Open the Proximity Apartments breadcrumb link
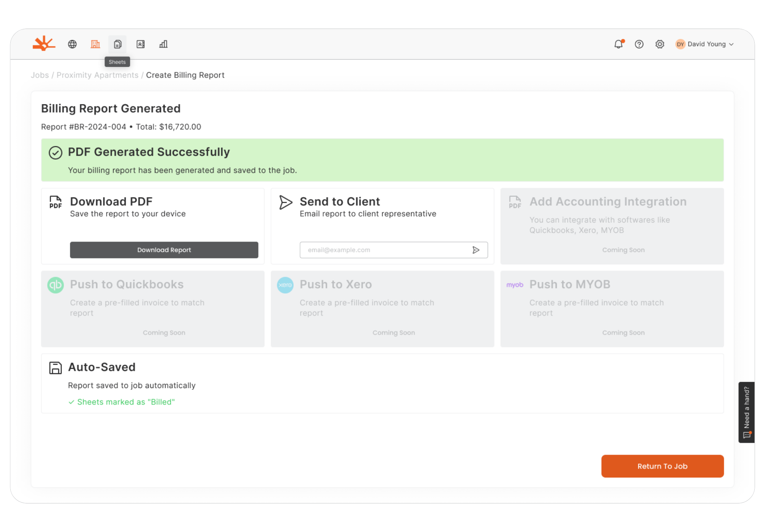This screenshot has width=765, height=532. click(x=97, y=75)
